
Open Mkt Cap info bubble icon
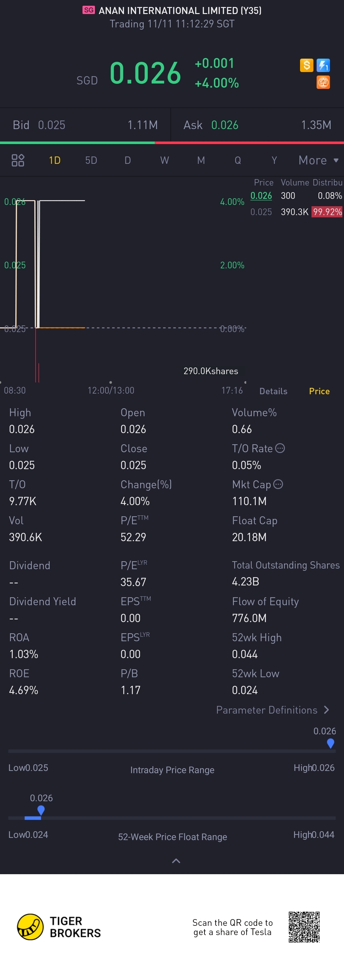[x=278, y=484]
